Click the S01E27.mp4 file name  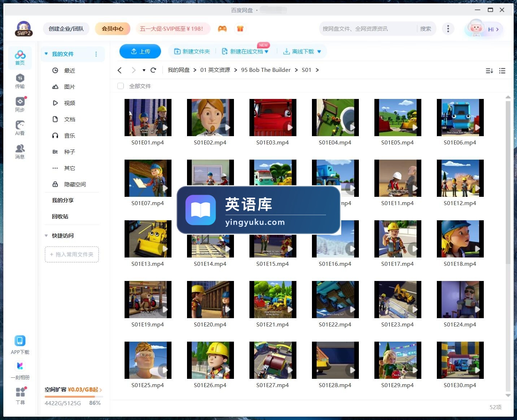click(273, 385)
